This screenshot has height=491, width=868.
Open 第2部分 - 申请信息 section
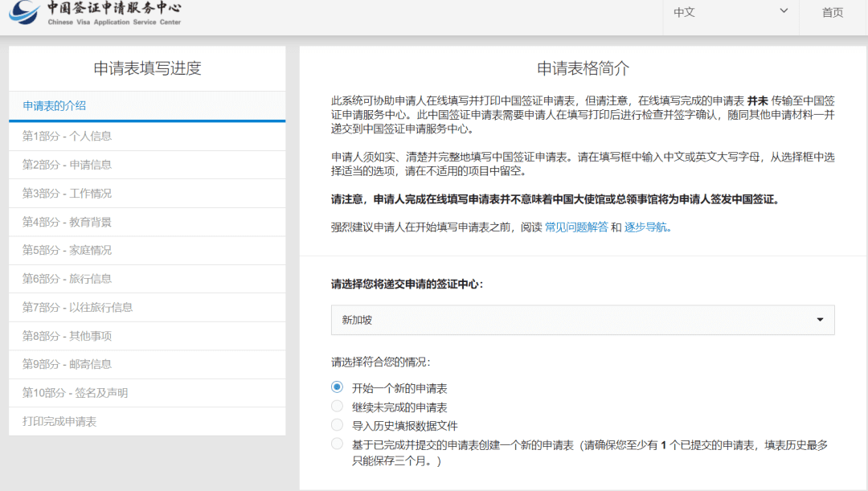click(x=68, y=165)
